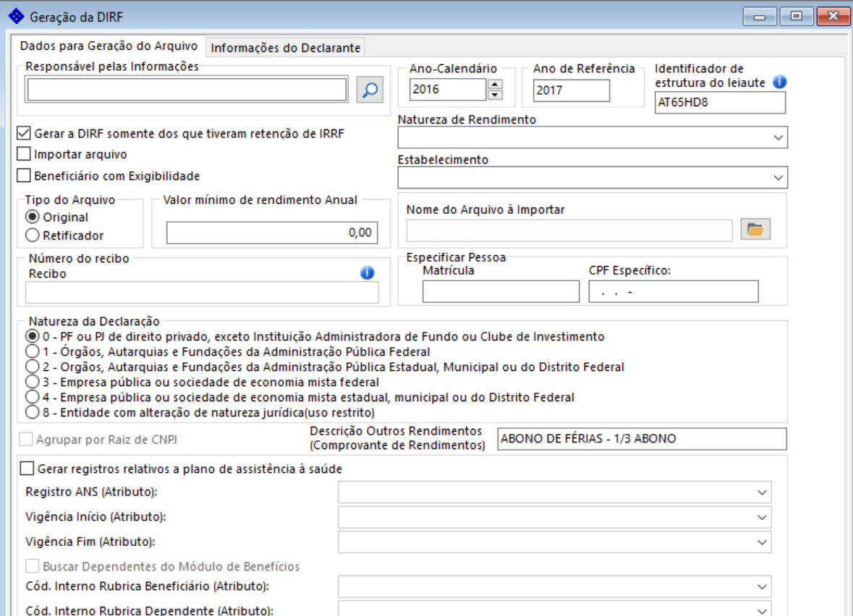Click the info icon next to Recibo

click(368, 273)
